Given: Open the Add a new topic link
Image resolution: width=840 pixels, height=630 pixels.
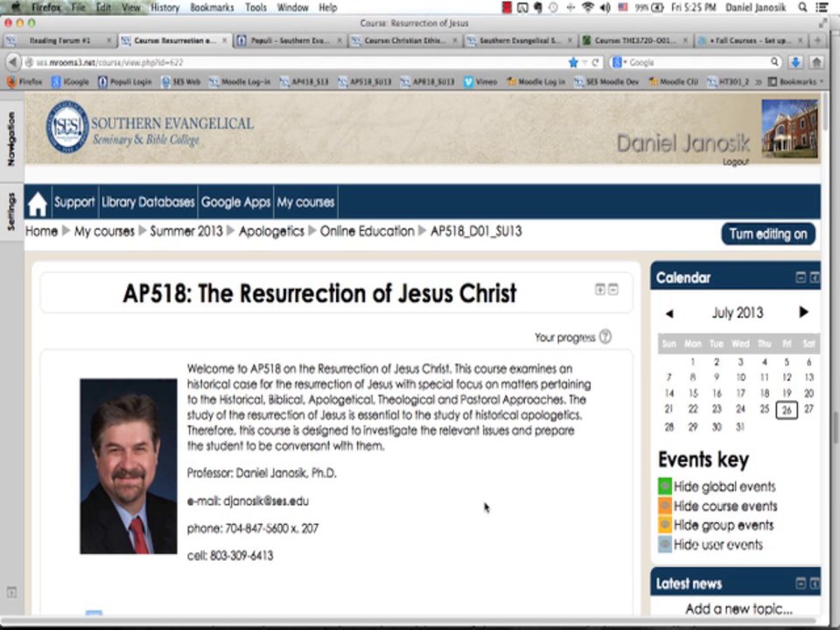Looking at the screenshot, I should (x=738, y=609).
